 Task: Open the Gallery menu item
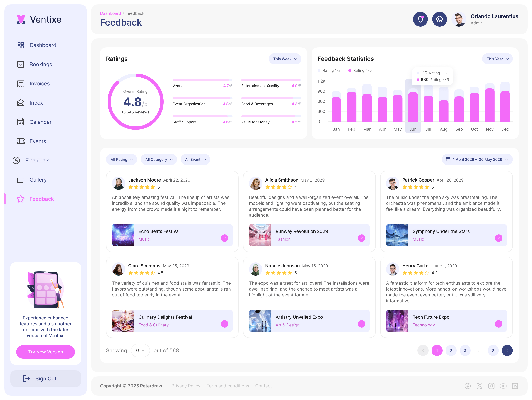[38, 179]
